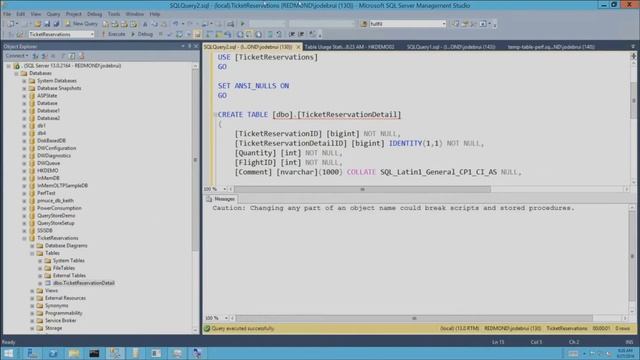
Task: Switch to the Table Usage Stat tab
Action: coord(349,47)
